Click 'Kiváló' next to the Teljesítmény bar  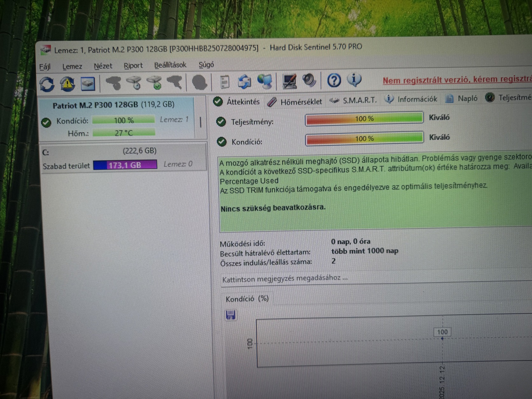[439, 117]
